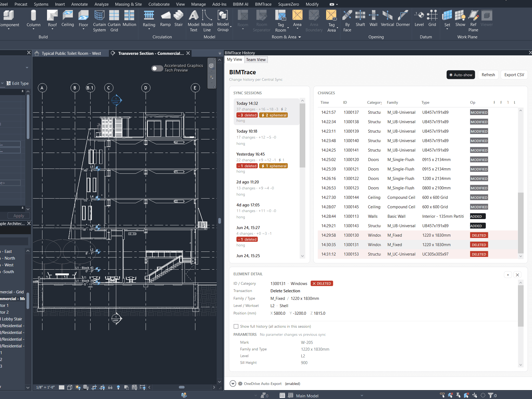
Task: Toggle visual style in view control bar
Action: point(69,387)
